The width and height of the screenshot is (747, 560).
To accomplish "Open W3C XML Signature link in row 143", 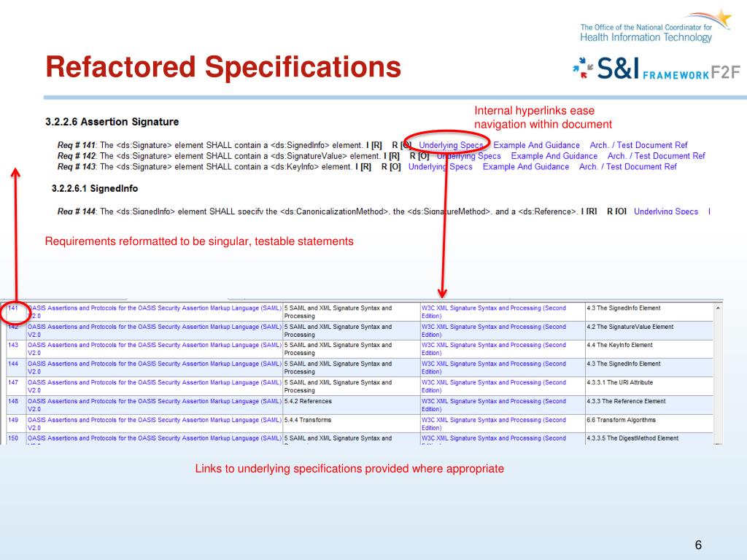I will (494, 349).
